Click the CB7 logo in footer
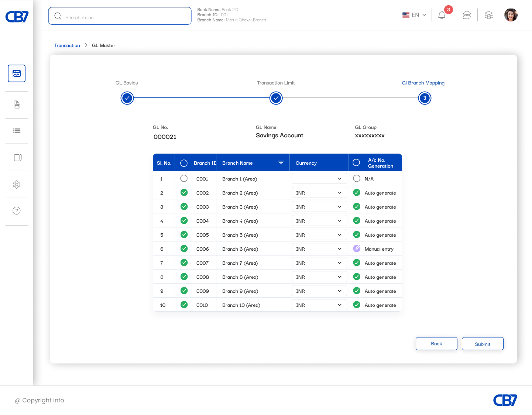 [505, 400]
